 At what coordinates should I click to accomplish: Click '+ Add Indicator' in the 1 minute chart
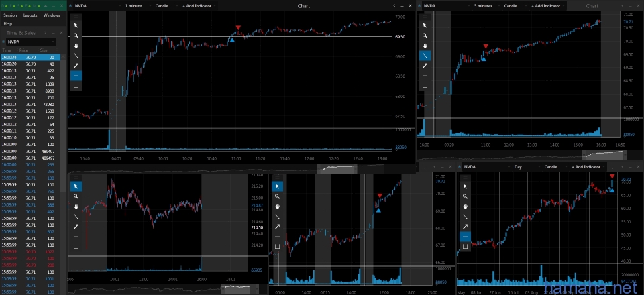click(x=197, y=6)
